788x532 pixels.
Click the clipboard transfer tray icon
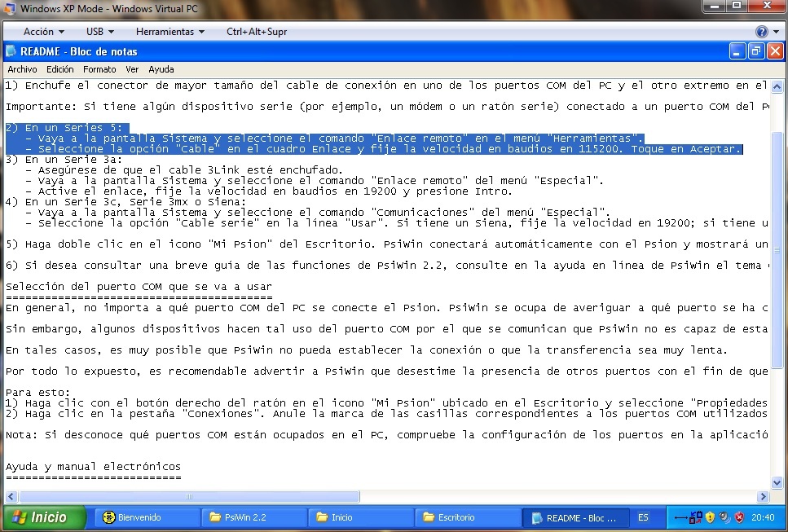point(697,517)
